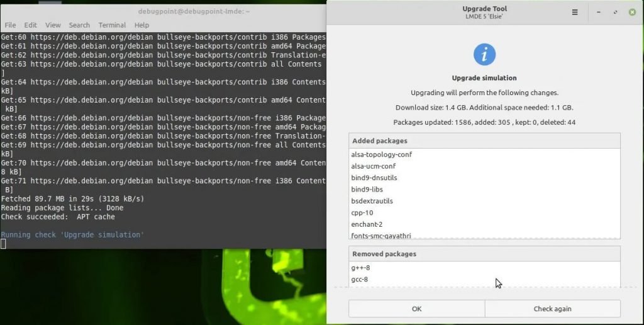Close the Upgrade Tool window
Viewport: 644px width, 325px height.
[x=633, y=13]
